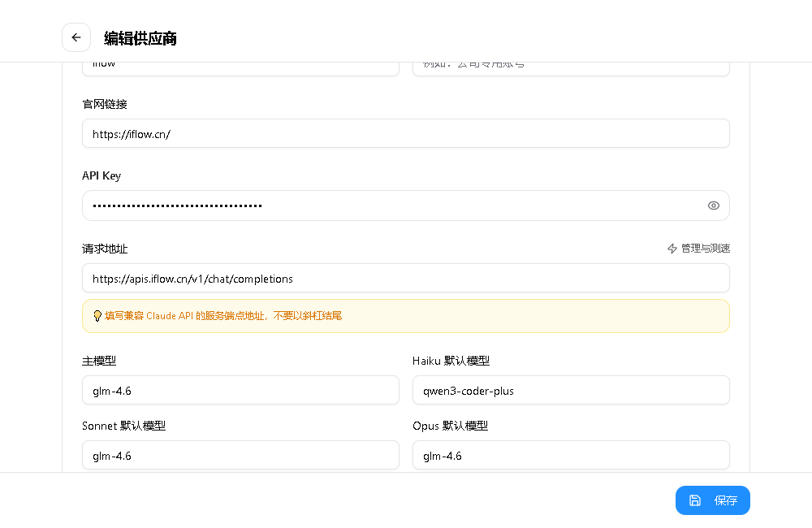Click the yellow Claude API hint text

[x=223, y=315]
